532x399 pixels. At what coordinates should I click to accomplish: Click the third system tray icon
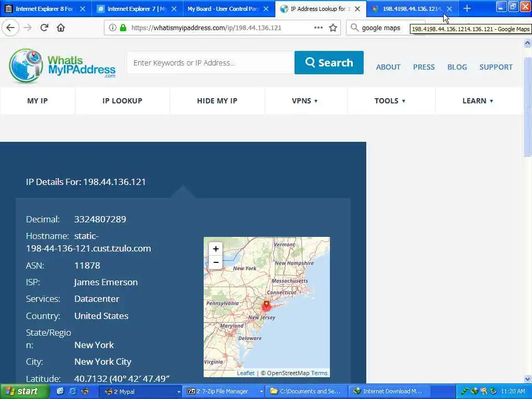(x=484, y=391)
